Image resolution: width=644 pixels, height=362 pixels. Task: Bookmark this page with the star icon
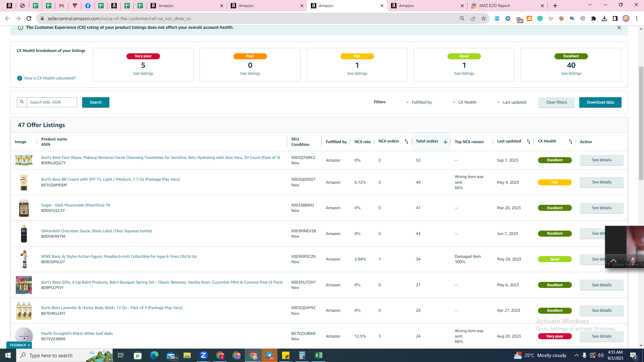point(484,18)
